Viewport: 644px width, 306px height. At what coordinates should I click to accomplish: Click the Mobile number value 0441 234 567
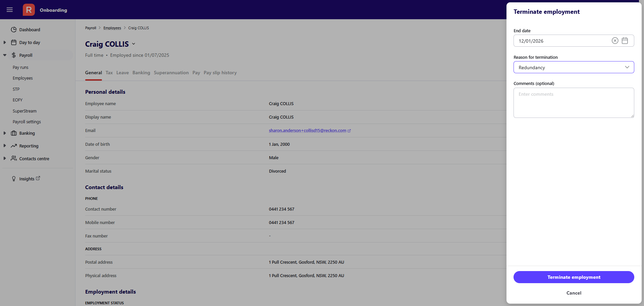281,222
